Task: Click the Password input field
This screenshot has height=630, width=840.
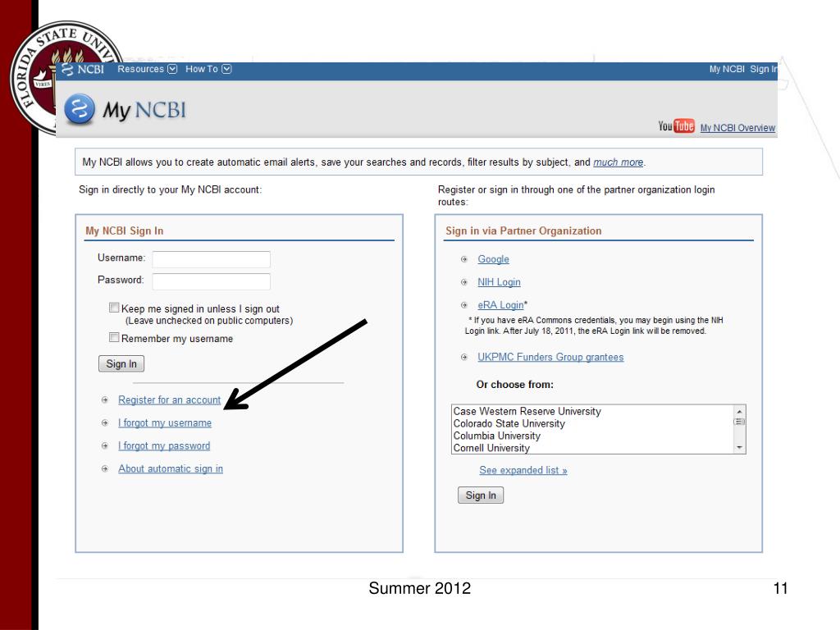Action: tap(211, 282)
